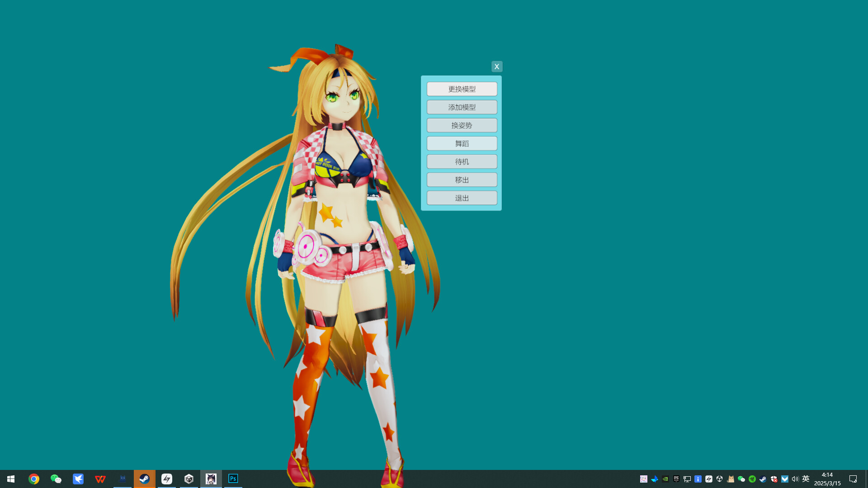
Task: Open WPS Office from the taskbar
Action: coord(100,479)
